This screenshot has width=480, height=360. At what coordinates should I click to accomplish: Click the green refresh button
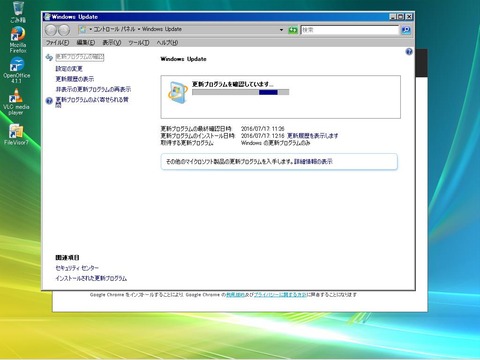click(x=293, y=30)
